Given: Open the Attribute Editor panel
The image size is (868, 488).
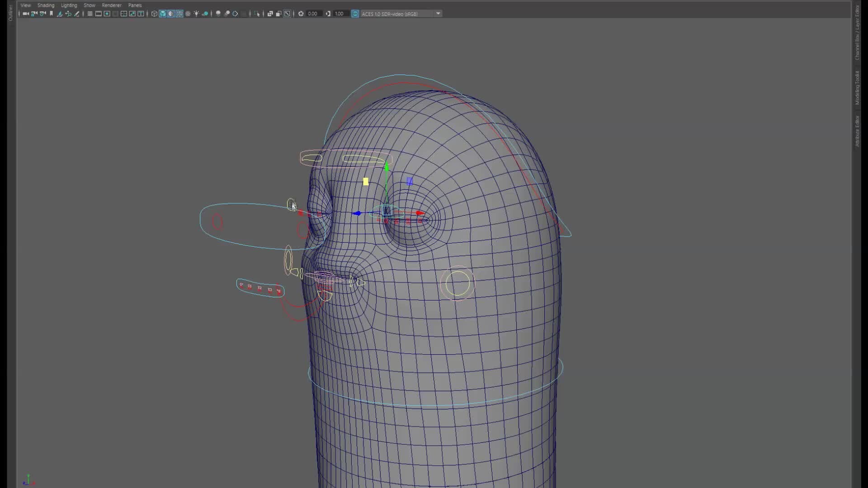Looking at the screenshot, I should pos(859,131).
